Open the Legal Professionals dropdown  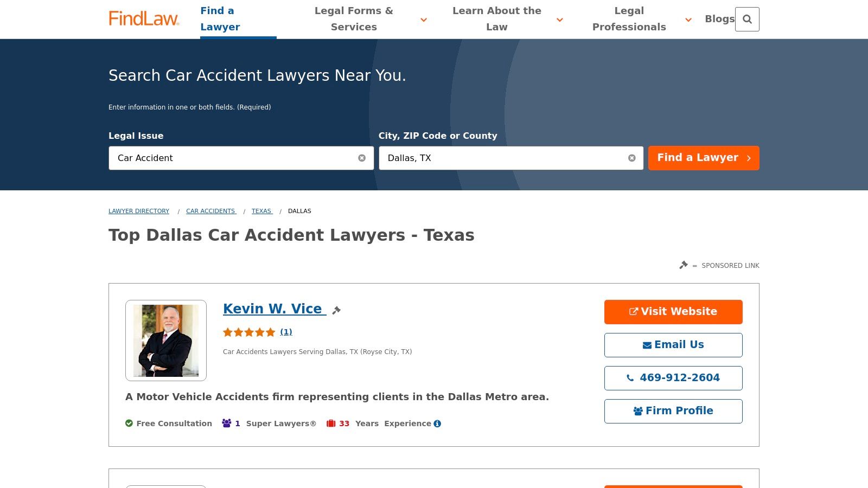688,20
